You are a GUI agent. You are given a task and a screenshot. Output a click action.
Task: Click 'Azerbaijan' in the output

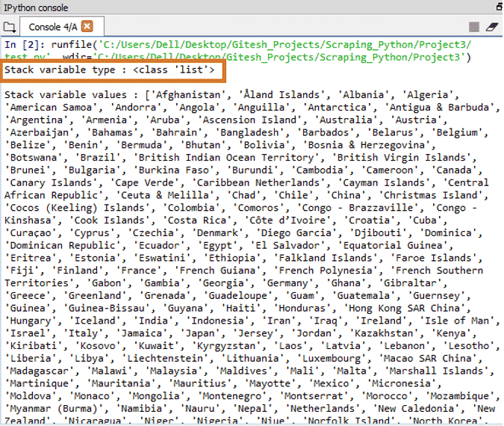(40, 132)
